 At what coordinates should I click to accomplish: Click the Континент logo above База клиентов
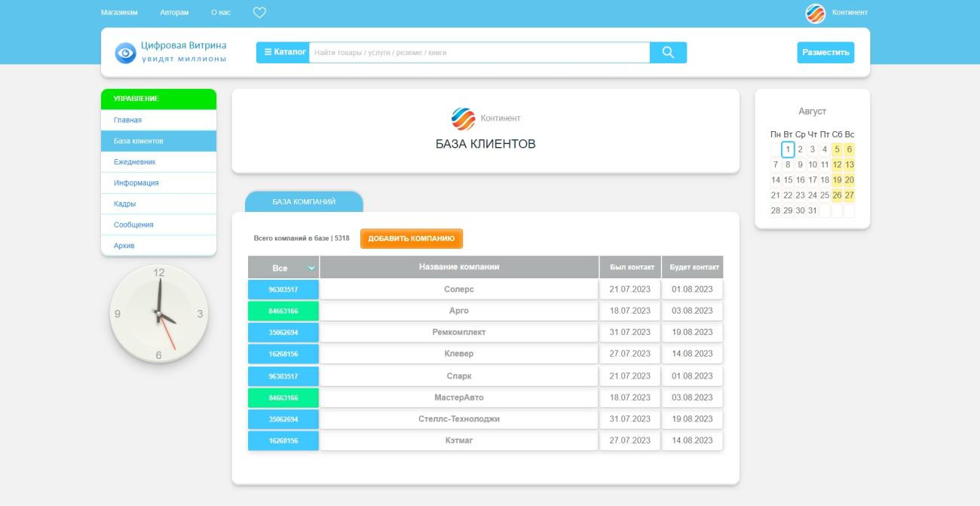(x=463, y=118)
